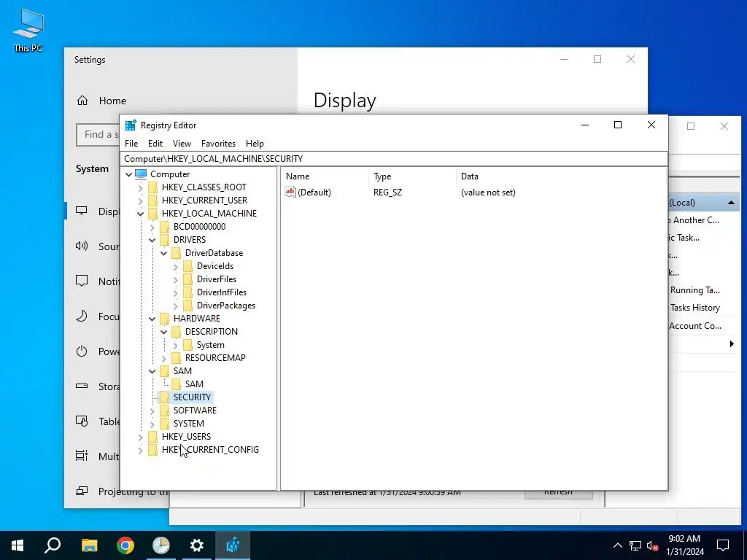Viewport: 747px width, 560px height.
Task: Click Running Ta... in the background window
Action: pos(694,290)
